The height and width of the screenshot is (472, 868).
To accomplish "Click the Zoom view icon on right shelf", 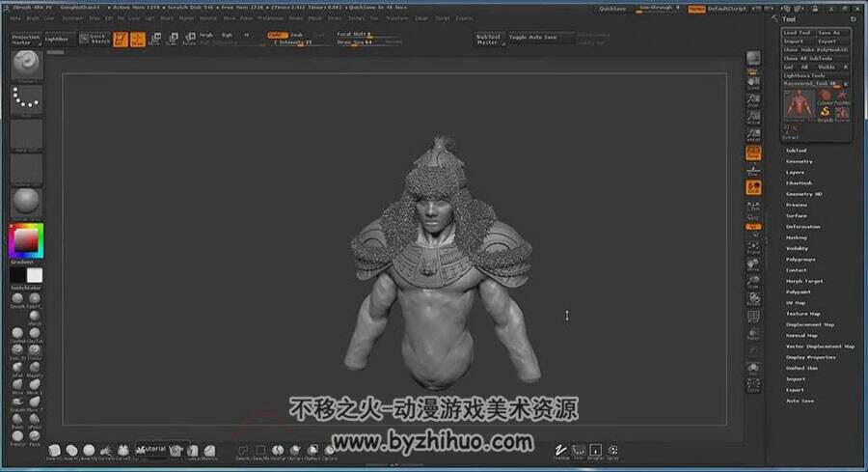I will coord(753,100).
